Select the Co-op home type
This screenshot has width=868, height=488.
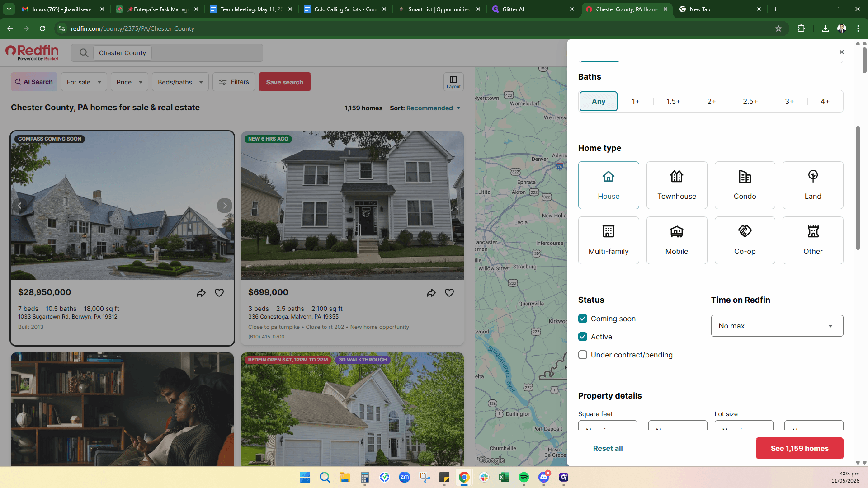point(745,240)
